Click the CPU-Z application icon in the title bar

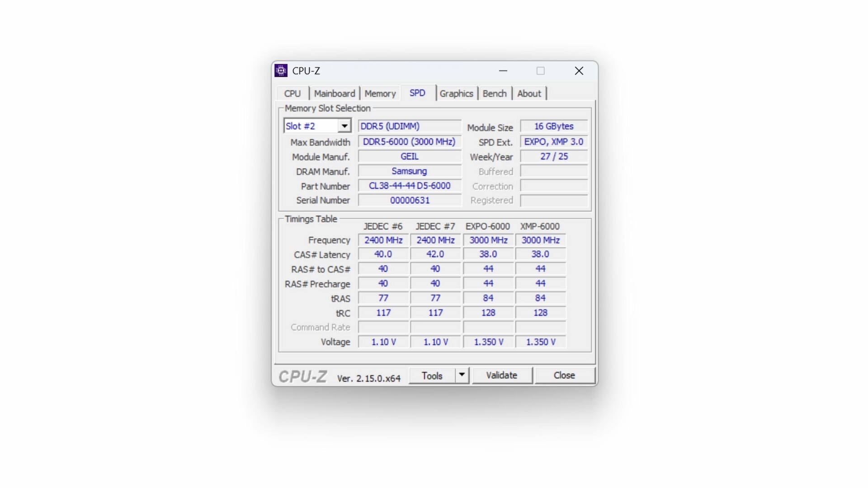(281, 70)
